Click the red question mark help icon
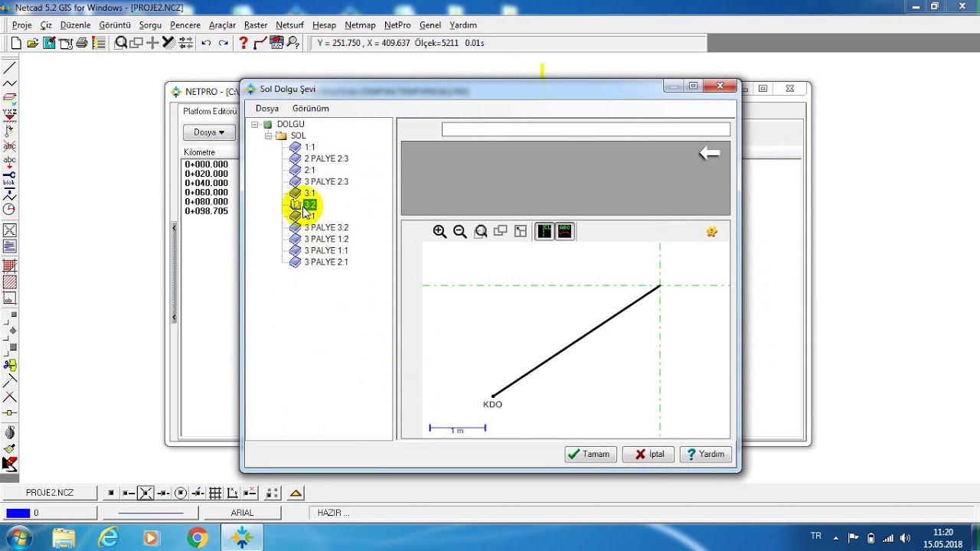This screenshot has height=551, width=980. [x=243, y=43]
